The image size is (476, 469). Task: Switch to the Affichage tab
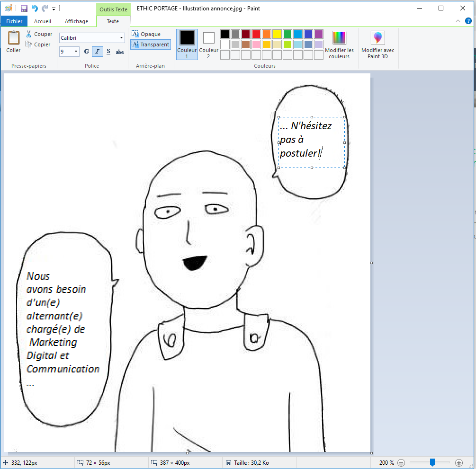click(76, 21)
